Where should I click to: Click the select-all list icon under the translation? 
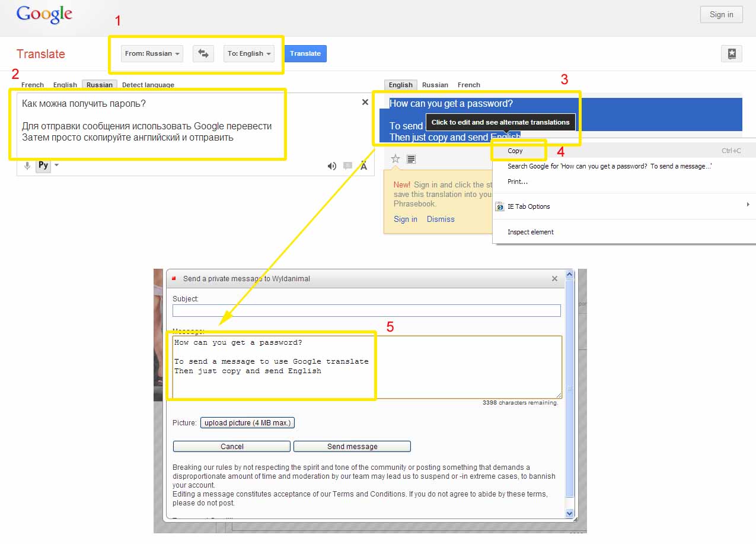tap(412, 159)
